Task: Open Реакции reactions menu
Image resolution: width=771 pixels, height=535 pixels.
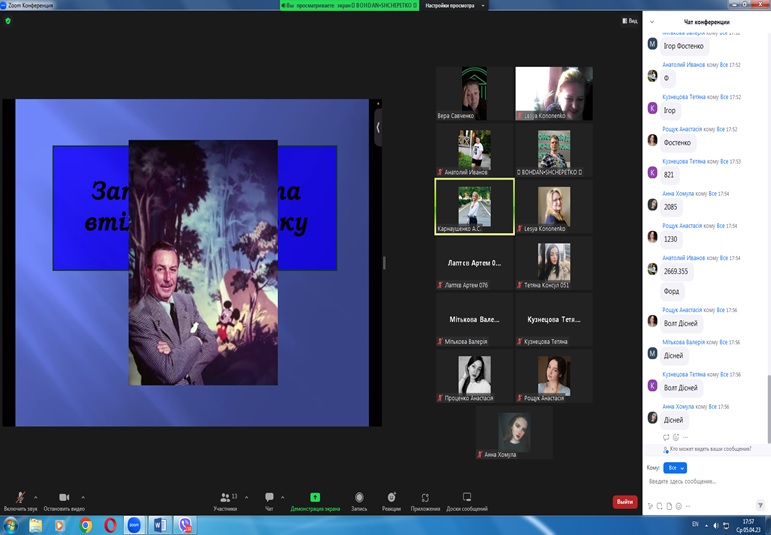Action: pos(391,502)
